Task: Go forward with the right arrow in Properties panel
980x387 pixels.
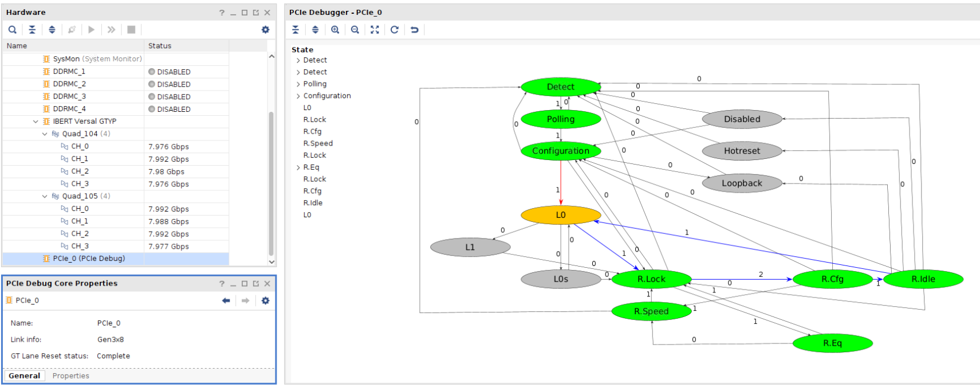Action: click(245, 300)
